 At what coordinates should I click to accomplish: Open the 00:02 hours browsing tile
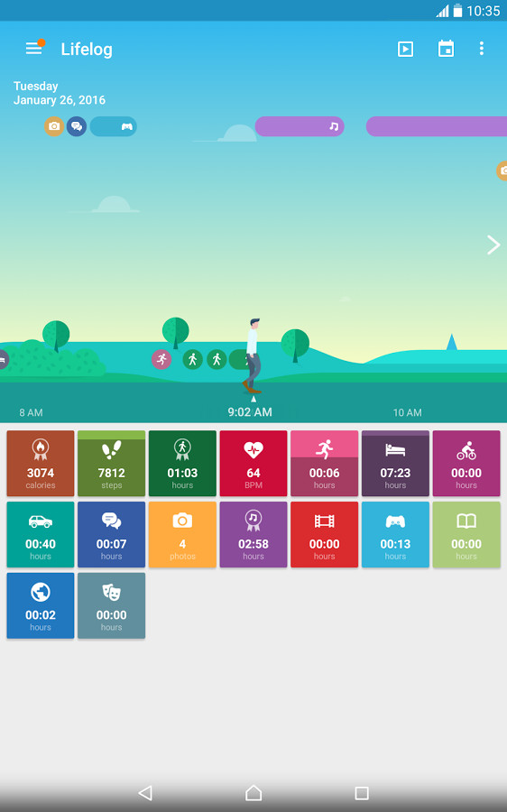[41, 605]
